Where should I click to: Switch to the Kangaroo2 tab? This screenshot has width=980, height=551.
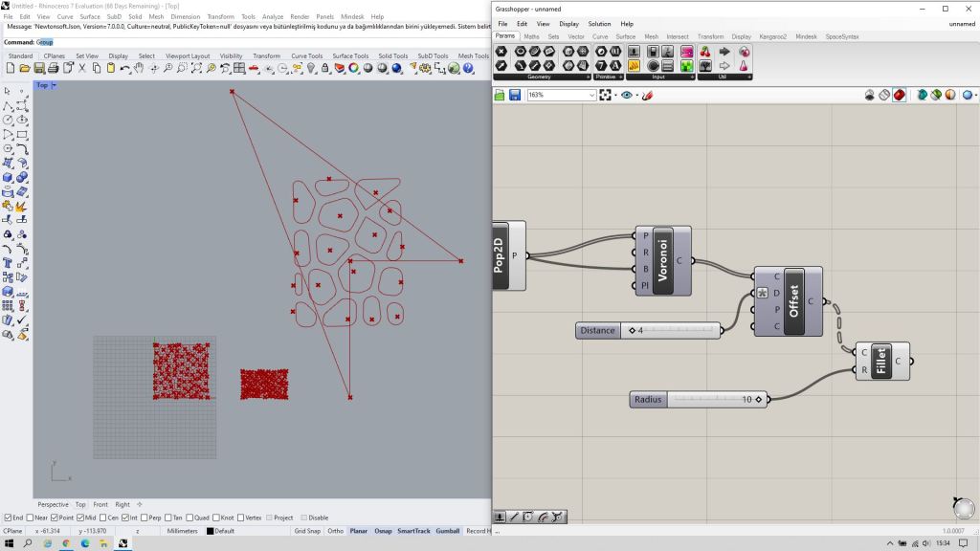(773, 36)
